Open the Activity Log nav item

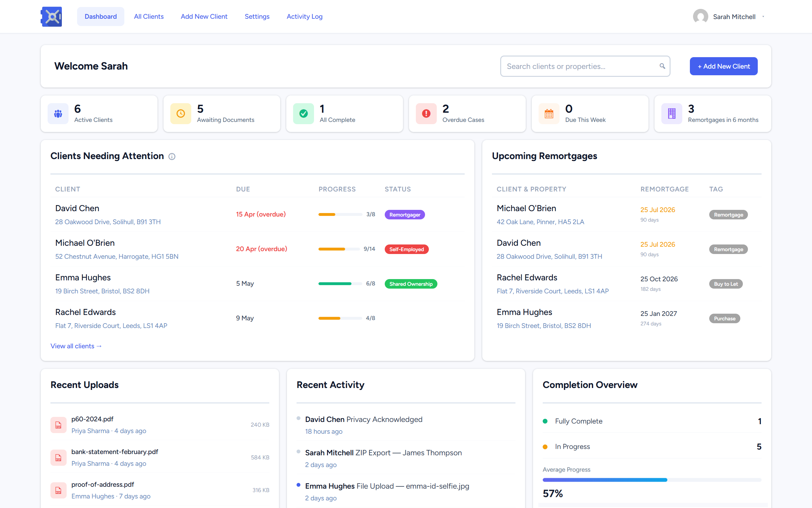(304, 17)
